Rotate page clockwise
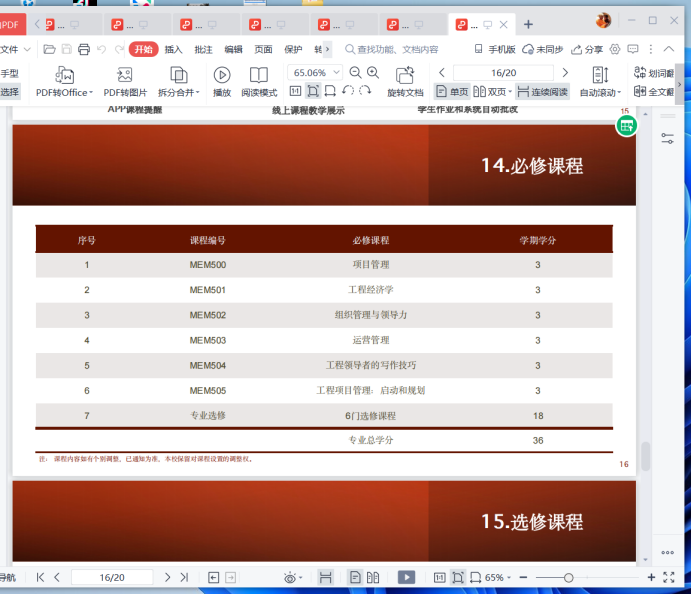The height and width of the screenshot is (594, 692). (x=365, y=91)
